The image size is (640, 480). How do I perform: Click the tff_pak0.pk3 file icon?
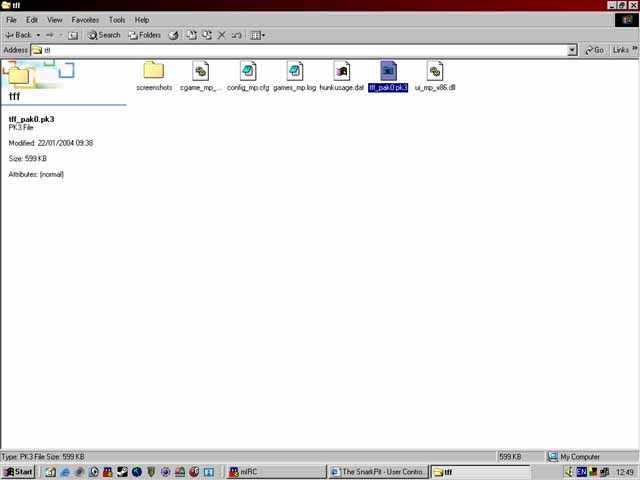tap(389, 71)
